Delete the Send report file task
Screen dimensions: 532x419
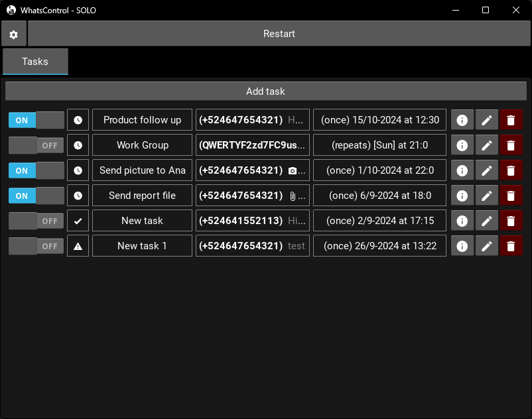511,196
